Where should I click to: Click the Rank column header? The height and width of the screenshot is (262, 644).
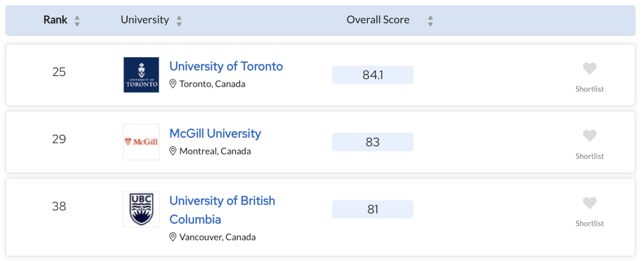tap(55, 20)
